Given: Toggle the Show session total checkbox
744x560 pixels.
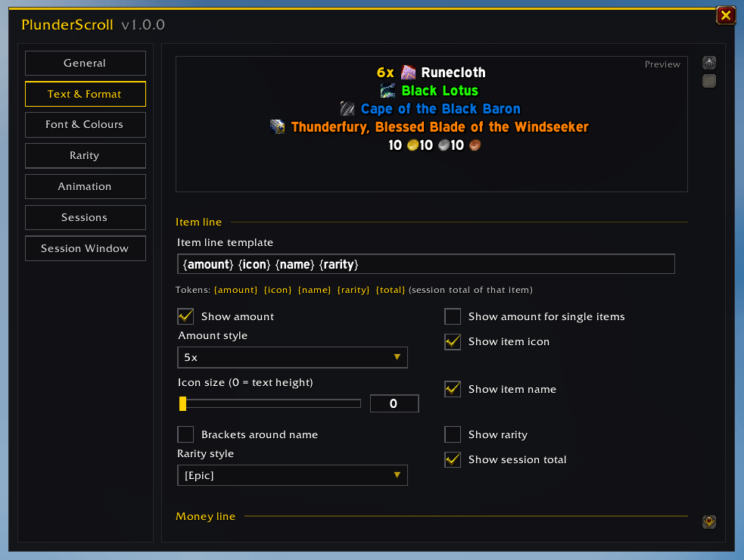Looking at the screenshot, I should click(x=453, y=459).
